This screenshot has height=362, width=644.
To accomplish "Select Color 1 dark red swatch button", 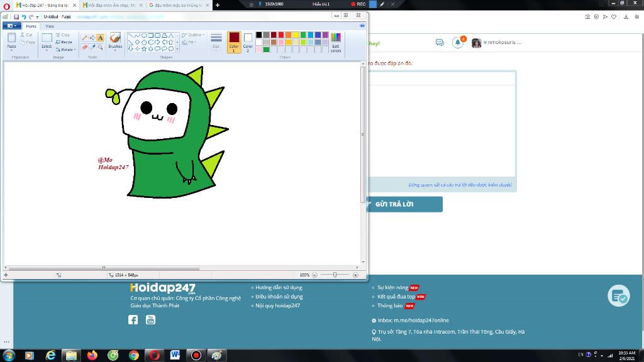I will click(x=234, y=41).
